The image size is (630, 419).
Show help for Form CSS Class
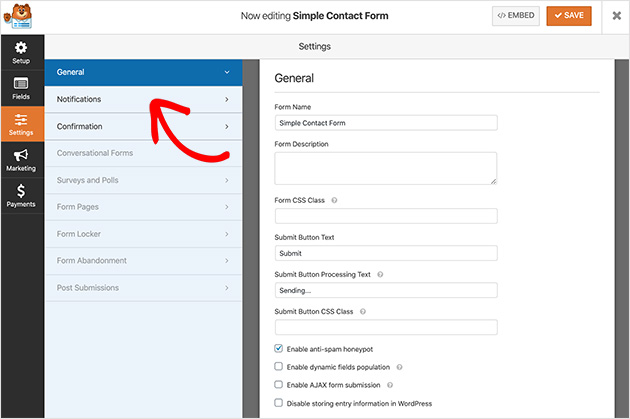pos(334,200)
